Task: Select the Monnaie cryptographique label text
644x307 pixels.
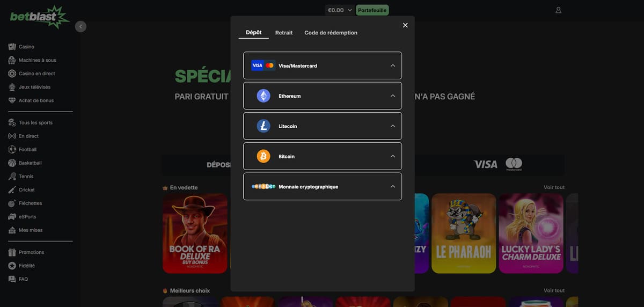Action: (309, 187)
